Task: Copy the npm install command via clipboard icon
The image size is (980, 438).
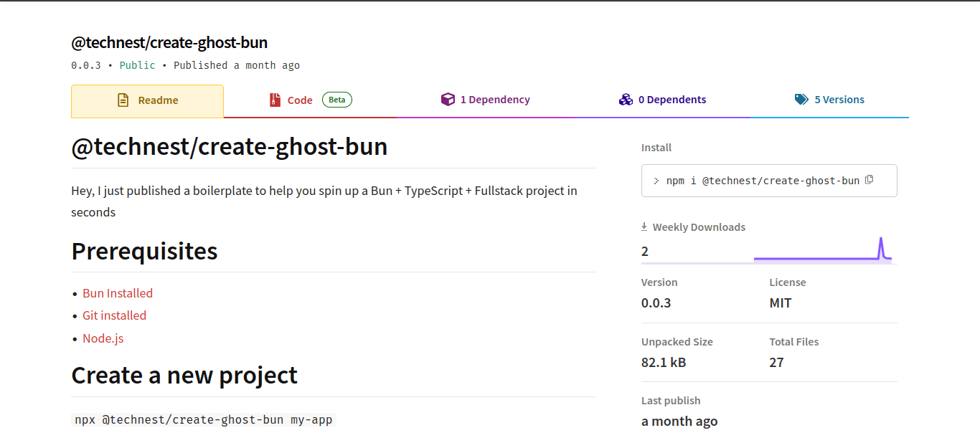Action: (869, 180)
